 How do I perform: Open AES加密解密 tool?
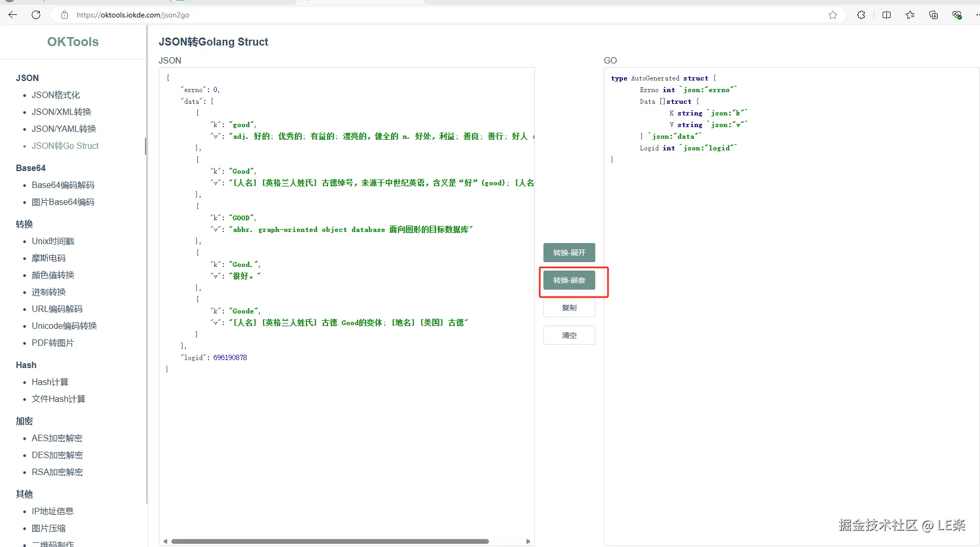click(57, 438)
